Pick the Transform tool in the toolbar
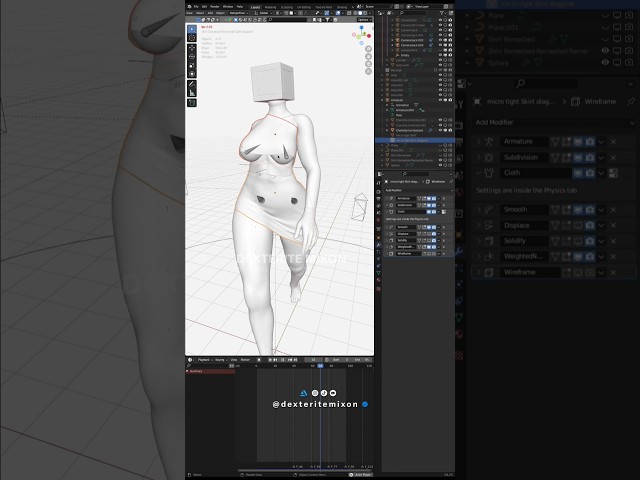The image size is (640, 480). pyautogui.click(x=192, y=73)
